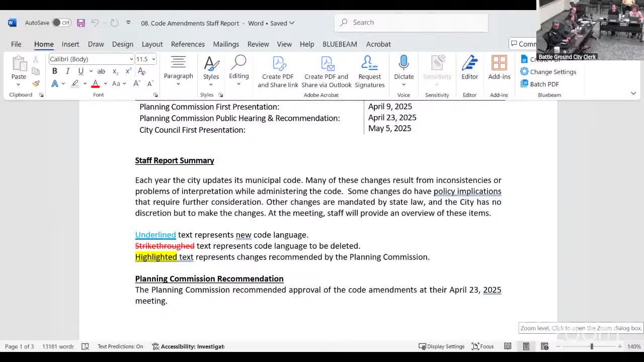Click Text Predictions: On status
644x362 pixels.
point(120,346)
